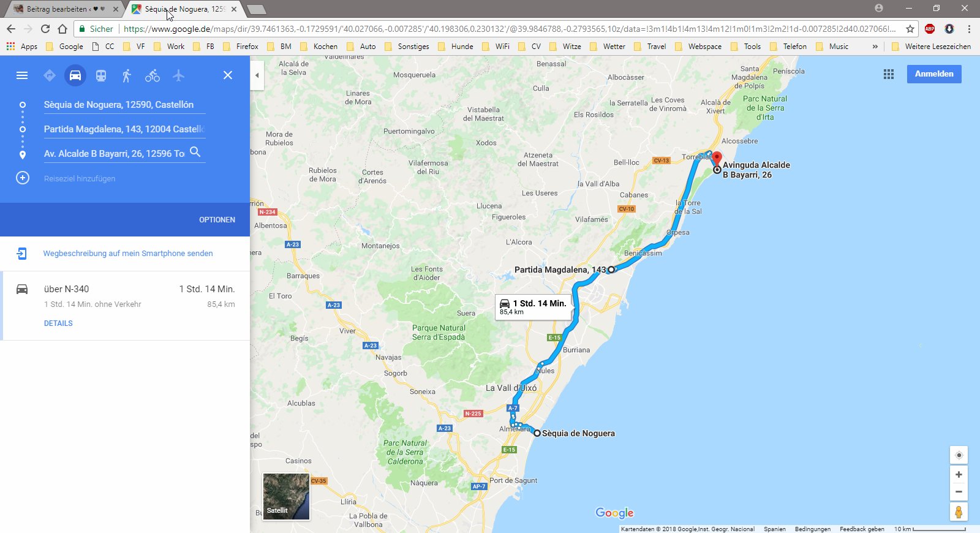This screenshot has height=533, width=980.
Task: Open Apps bookmarks shortcut
Action: point(22,47)
